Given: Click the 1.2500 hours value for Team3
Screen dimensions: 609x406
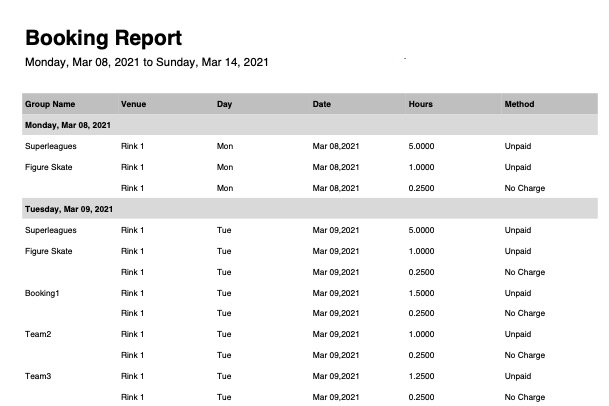Looking at the screenshot, I should [x=421, y=376].
